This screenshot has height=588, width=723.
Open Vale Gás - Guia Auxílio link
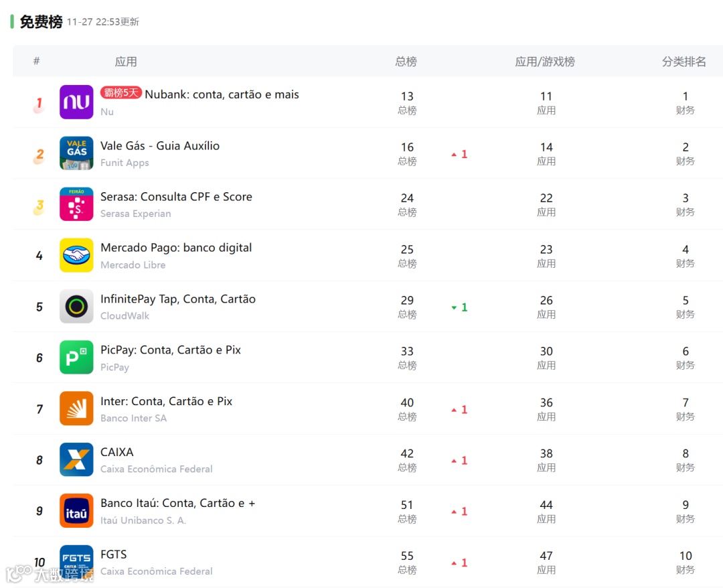coord(160,146)
